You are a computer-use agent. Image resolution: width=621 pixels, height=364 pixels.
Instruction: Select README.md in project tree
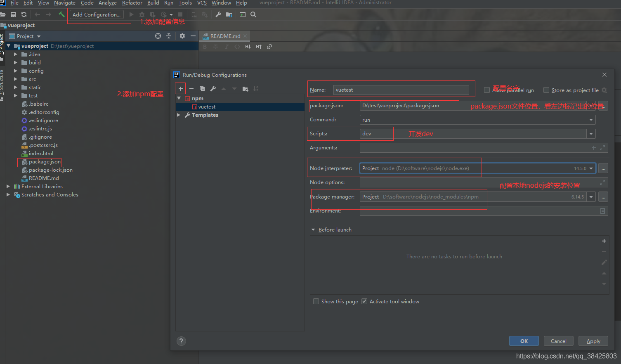coord(44,178)
